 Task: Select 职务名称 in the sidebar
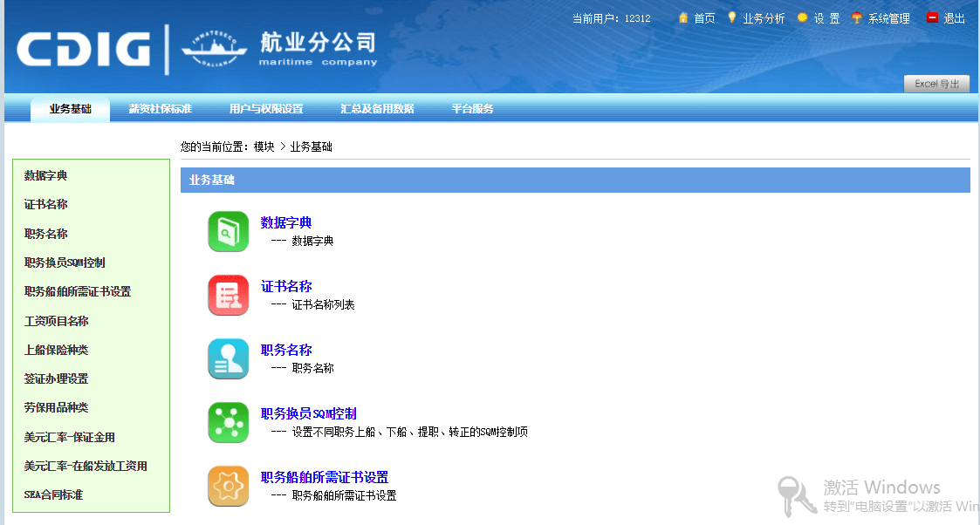tap(45, 234)
